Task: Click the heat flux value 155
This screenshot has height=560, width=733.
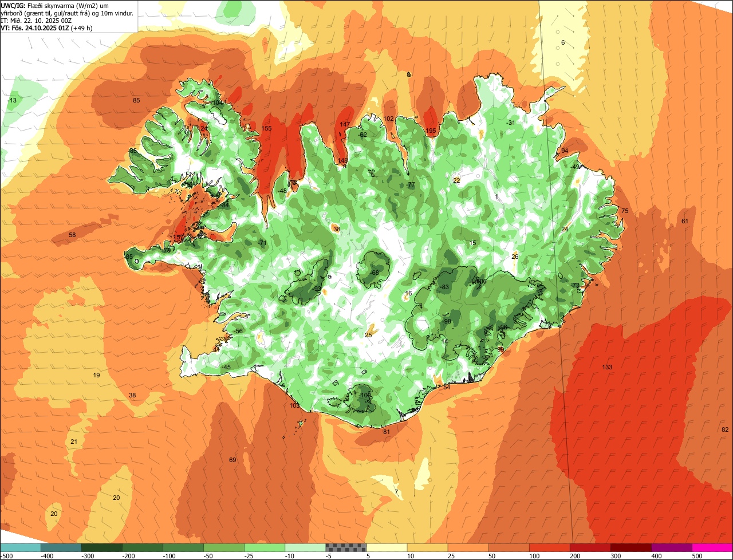Action: 266,128
